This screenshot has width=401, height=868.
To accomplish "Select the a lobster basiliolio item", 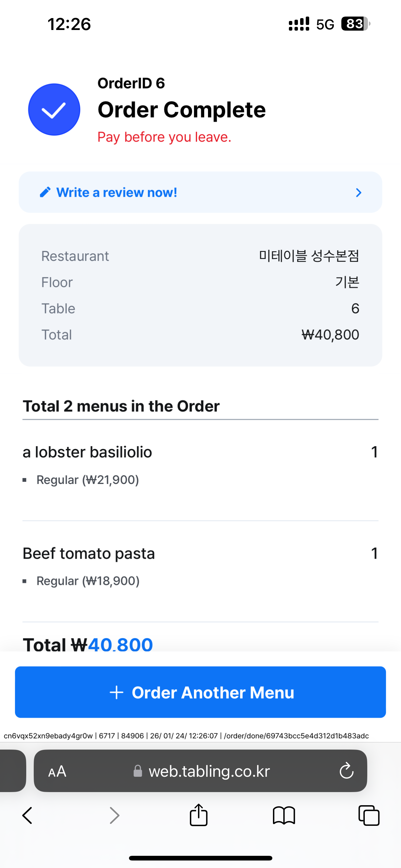I will click(87, 452).
